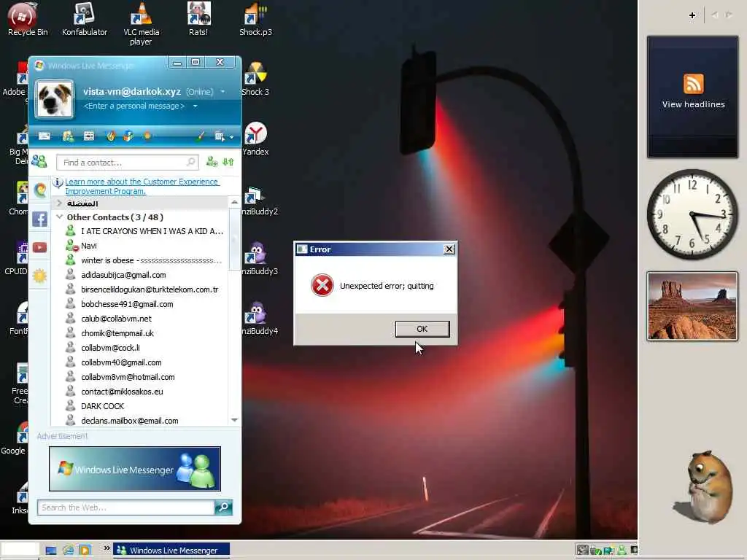This screenshot has height=560, width=747.
Task: Click the View headlines RSS widget
Action: tap(693, 97)
